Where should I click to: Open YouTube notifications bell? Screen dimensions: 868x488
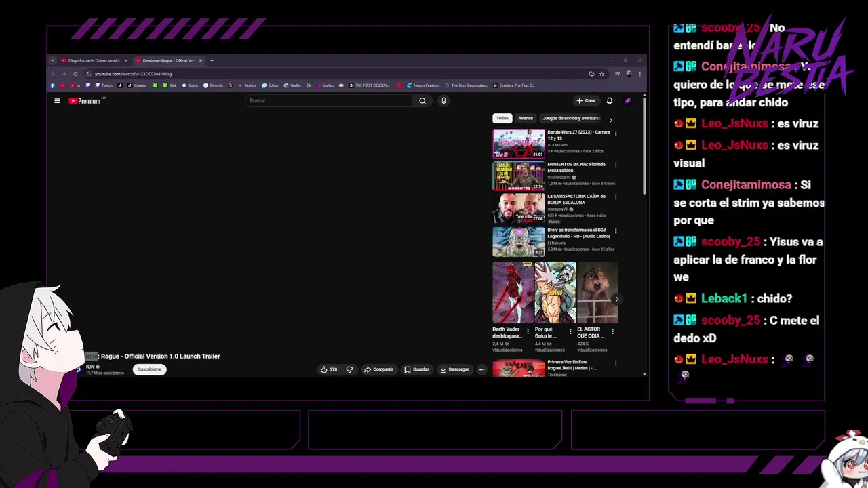pyautogui.click(x=610, y=101)
